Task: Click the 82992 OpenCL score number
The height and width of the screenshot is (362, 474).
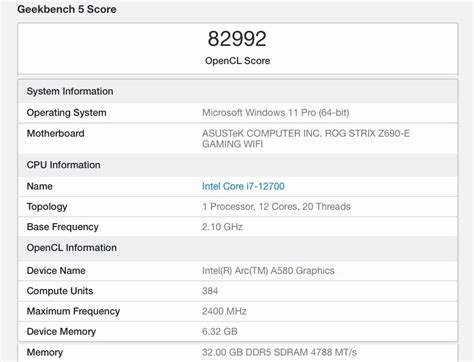Action: 237,39
